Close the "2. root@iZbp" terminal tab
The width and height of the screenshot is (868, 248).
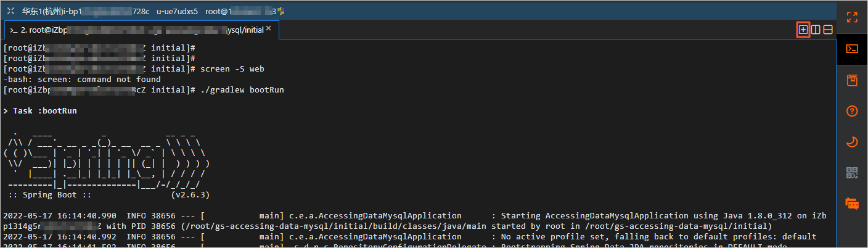tap(268, 28)
